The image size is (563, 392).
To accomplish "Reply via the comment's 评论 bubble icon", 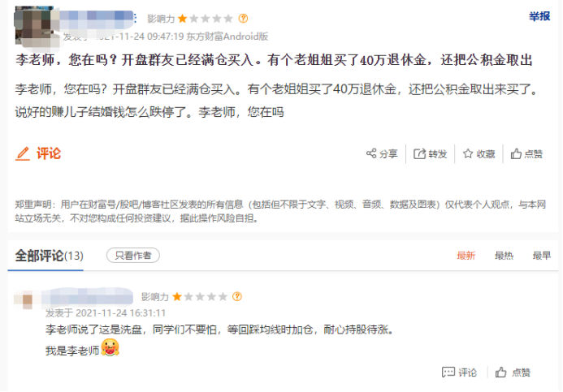I will click(459, 373).
